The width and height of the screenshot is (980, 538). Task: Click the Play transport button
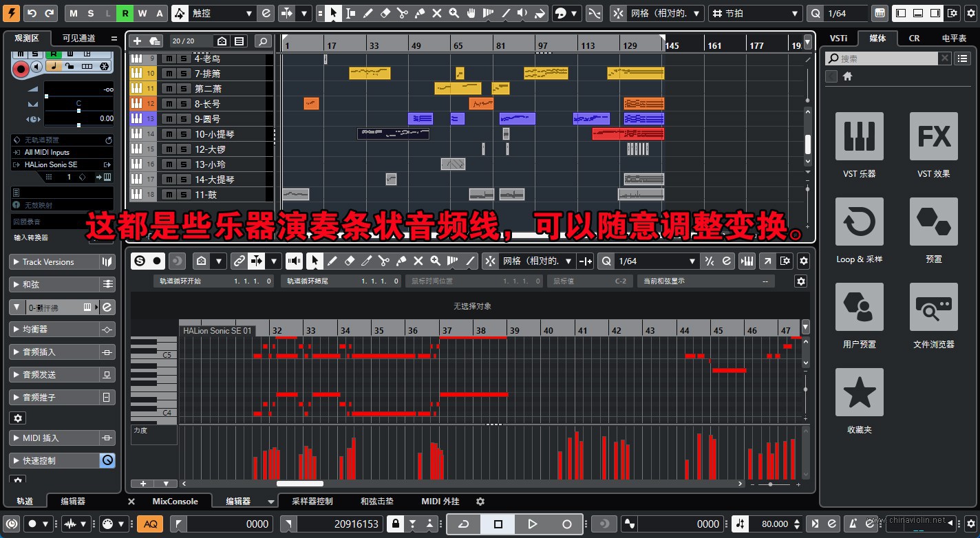pos(532,524)
